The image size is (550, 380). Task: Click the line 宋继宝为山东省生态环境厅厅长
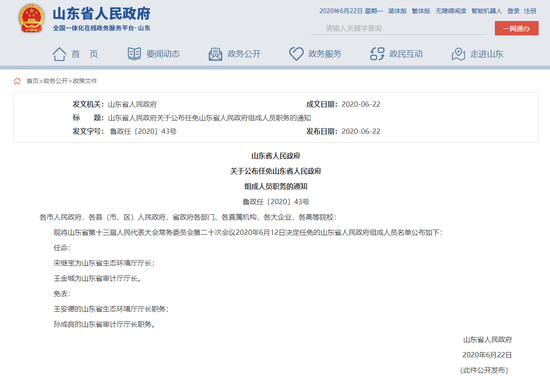pos(104,263)
